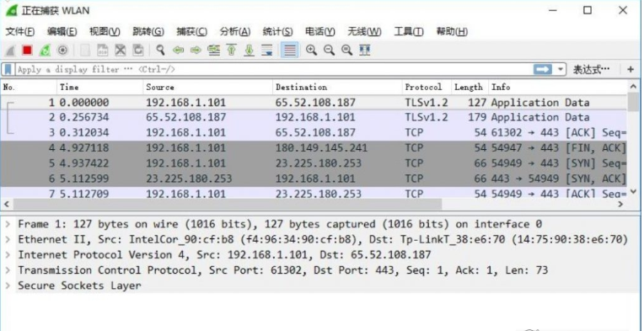Stop the running capture with red square
644x331 pixels.
pos(28,51)
